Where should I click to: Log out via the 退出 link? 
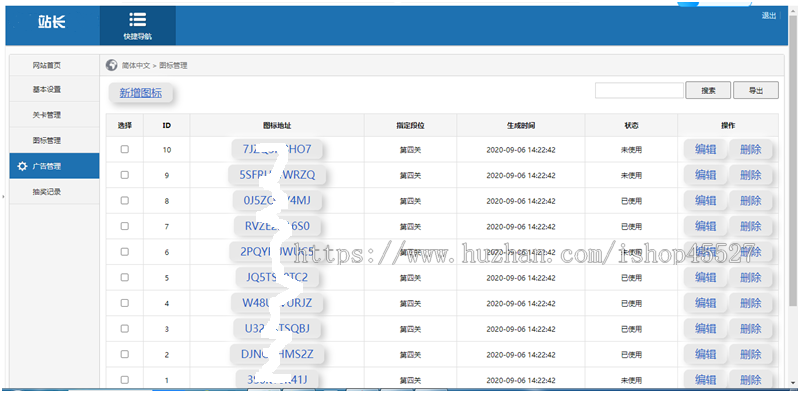tap(769, 16)
